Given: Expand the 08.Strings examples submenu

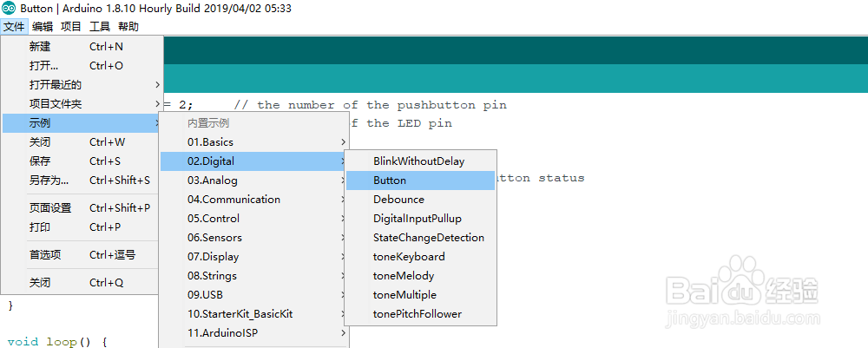Looking at the screenshot, I should point(254,275).
